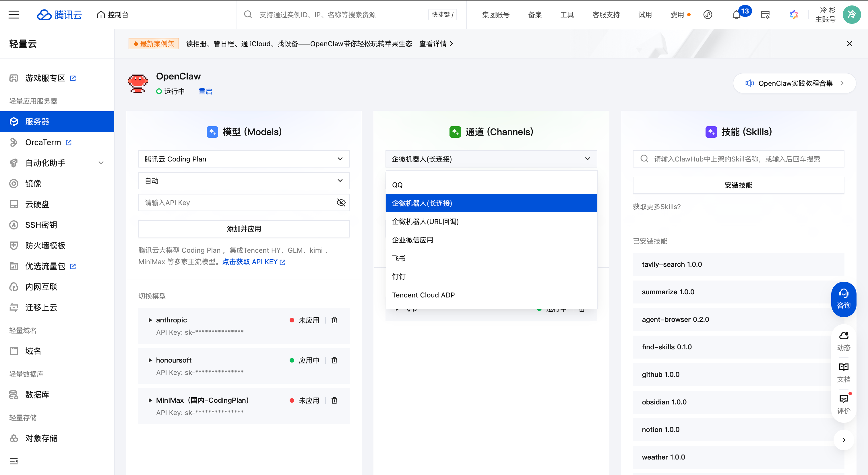Image resolution: width=868 pixels, height=475 pixels.
Task: Open the notifications bell showing 13
Action: pyautogui.click(x=736, y=14)
